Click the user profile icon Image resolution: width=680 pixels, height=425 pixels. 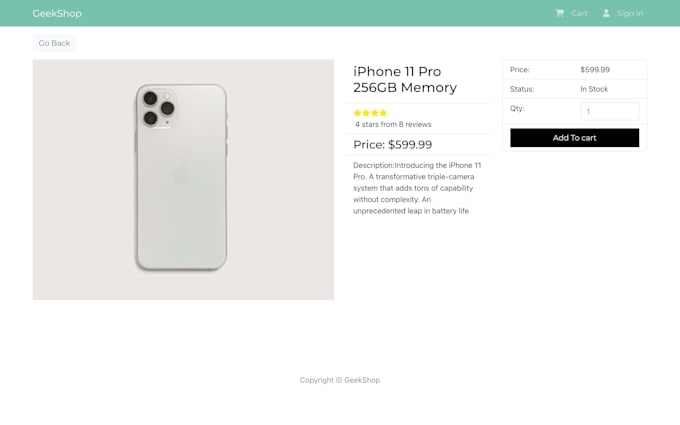[606, 13]
